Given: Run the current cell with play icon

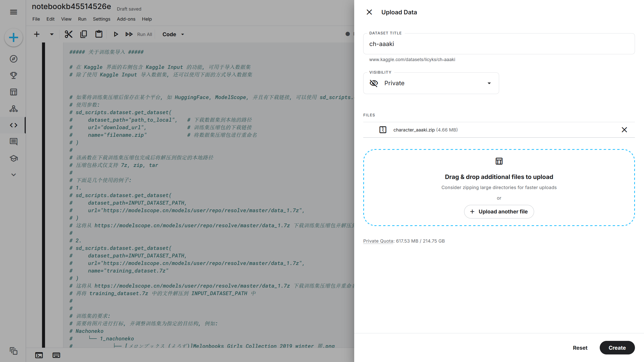Looking at the screenshot, I should tap(116, 34).
